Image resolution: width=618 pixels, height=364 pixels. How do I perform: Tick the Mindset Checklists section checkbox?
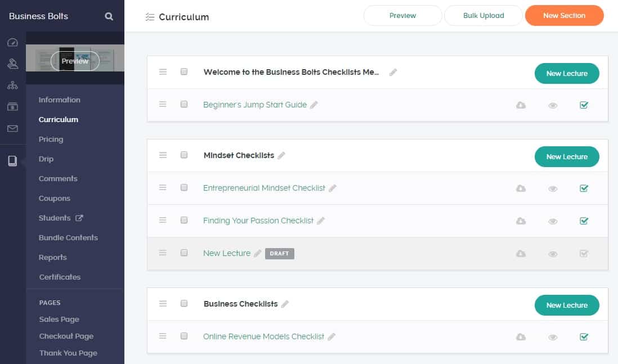[184, 155]
